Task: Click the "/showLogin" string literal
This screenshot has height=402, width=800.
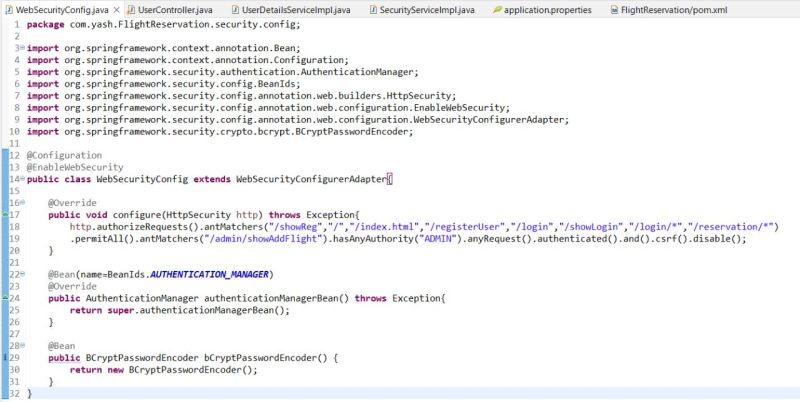Action: (x=591, y=227)
